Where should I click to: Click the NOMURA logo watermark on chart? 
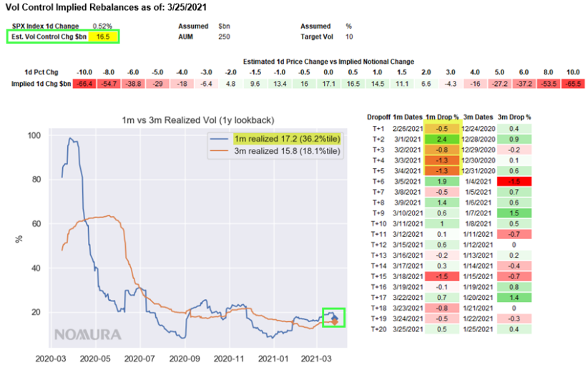(89, 334)
